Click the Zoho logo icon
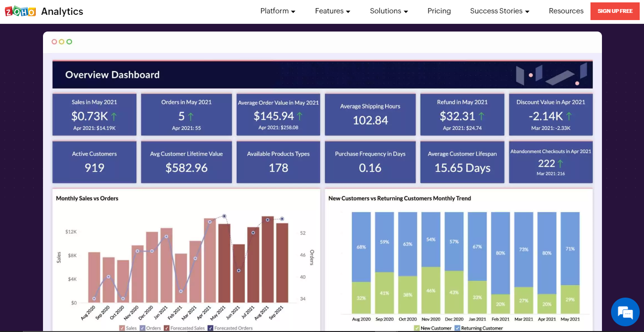Viewport: 644px width, 332px height. coord(21,11)
